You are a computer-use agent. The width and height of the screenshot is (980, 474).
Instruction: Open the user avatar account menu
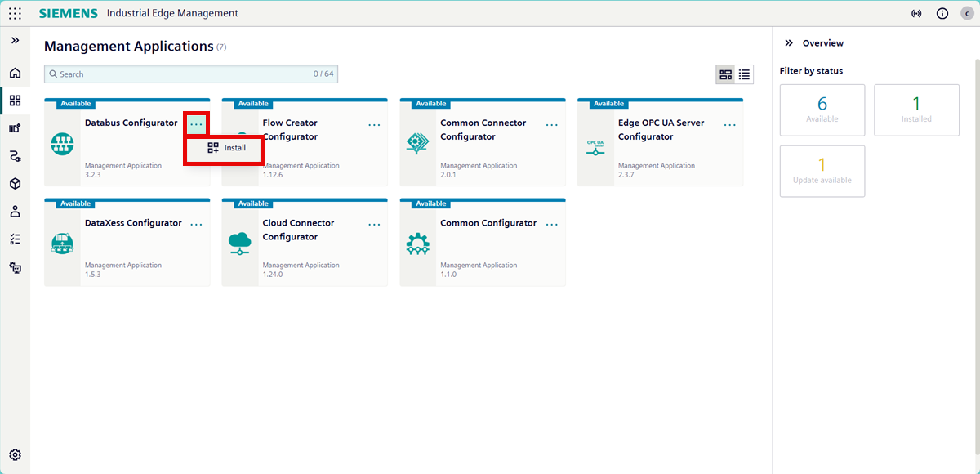966,13
